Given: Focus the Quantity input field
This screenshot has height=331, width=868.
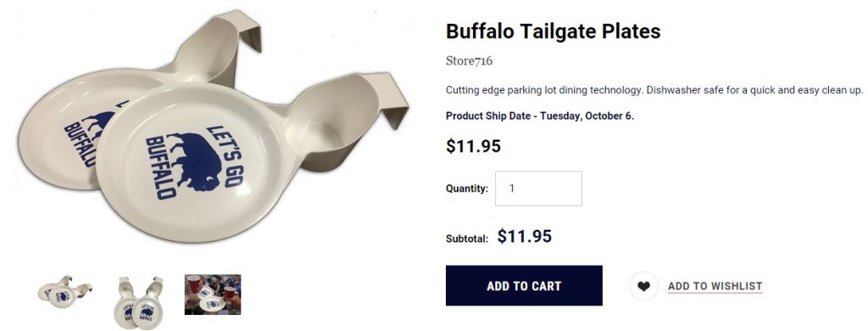Looking at the screenshot, I should point(538,188).
